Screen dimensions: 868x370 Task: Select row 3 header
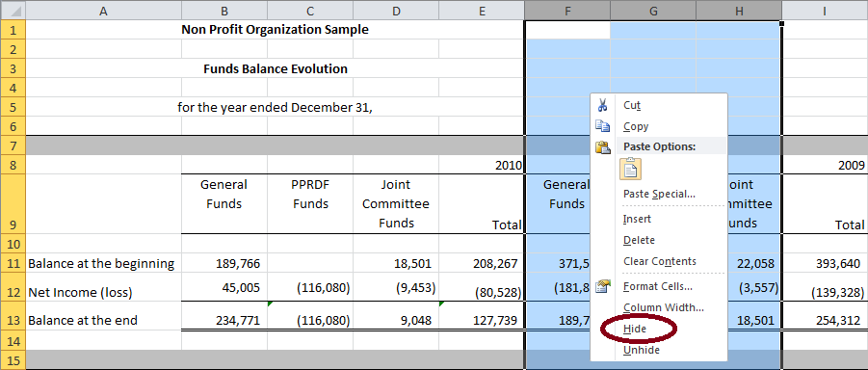click(13, 68)
